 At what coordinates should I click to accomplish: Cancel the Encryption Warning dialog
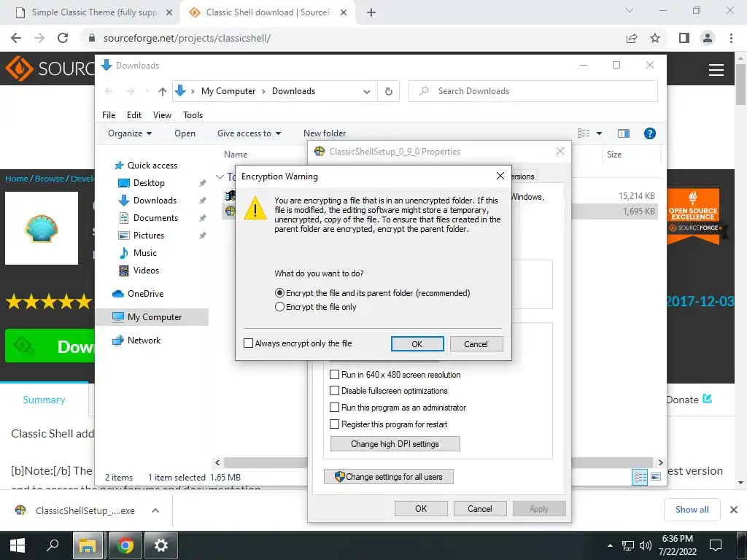click(476, 344)
